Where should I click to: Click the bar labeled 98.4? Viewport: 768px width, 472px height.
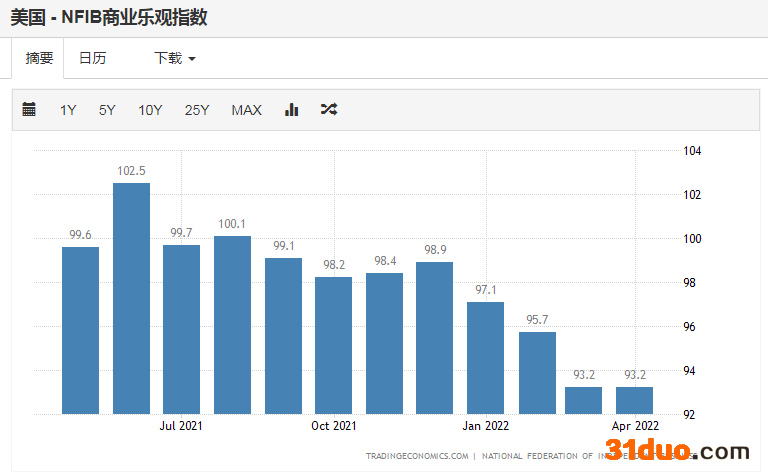(x=384, y=344)
